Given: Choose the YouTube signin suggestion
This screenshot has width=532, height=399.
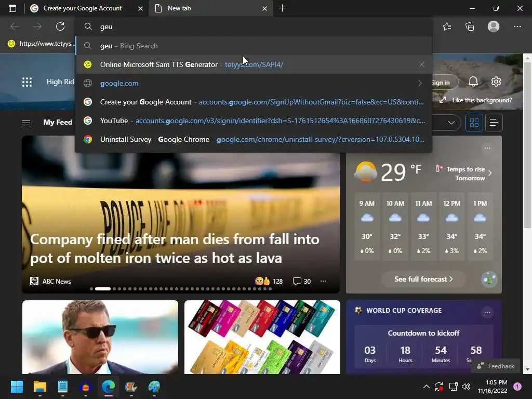Looking at the screenshot, I should [x=254, y=121].
